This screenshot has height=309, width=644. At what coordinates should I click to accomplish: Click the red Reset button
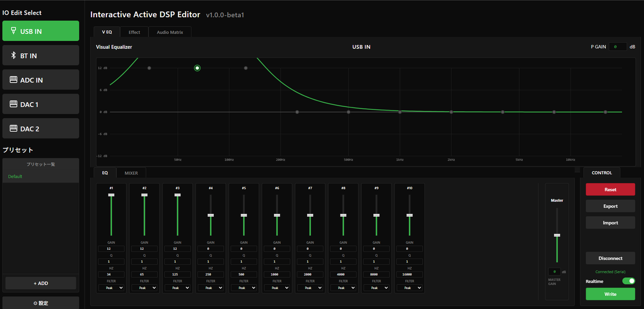click(x=610, y=189)
